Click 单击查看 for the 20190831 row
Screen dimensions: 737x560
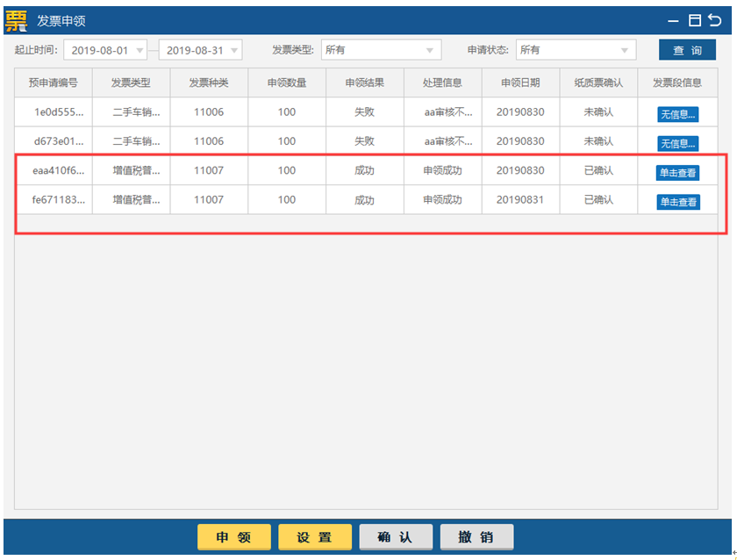[678, 202]
